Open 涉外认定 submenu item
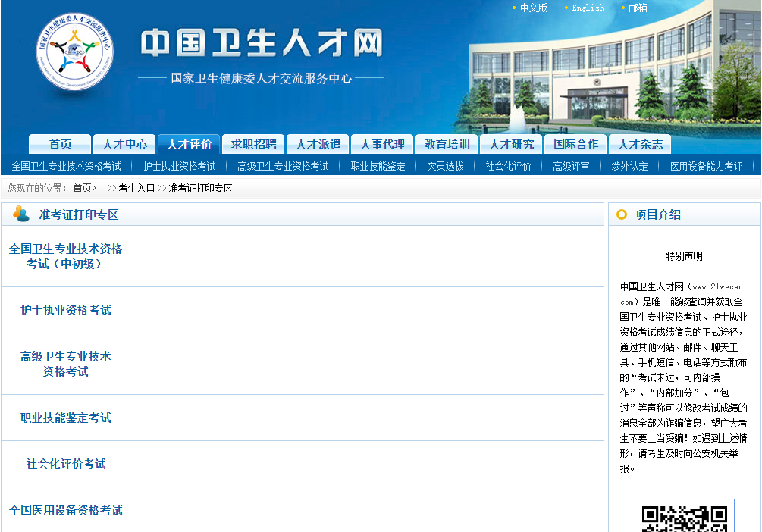The image size is (762, 532). coord(629,166)
